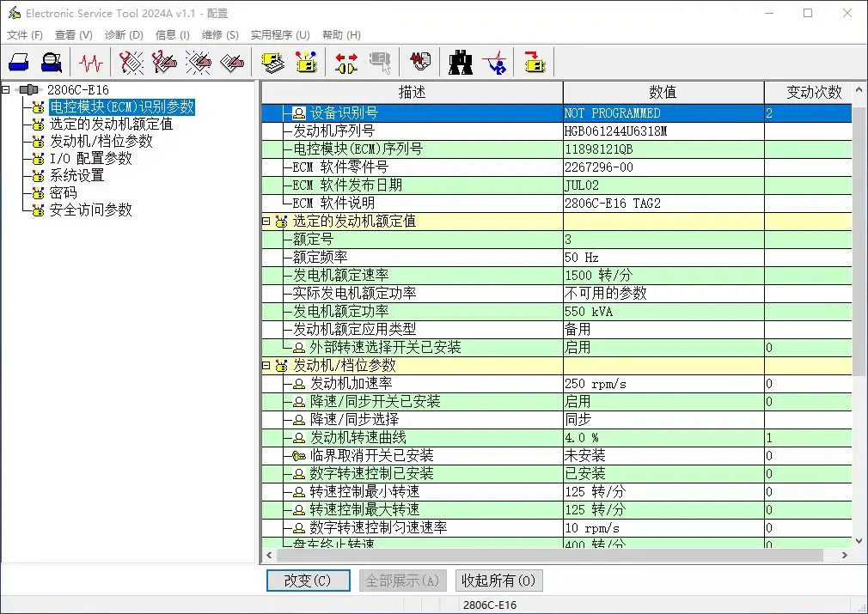Click the binoculars find icon
The image size is (868, 614).
click(461, 62)
